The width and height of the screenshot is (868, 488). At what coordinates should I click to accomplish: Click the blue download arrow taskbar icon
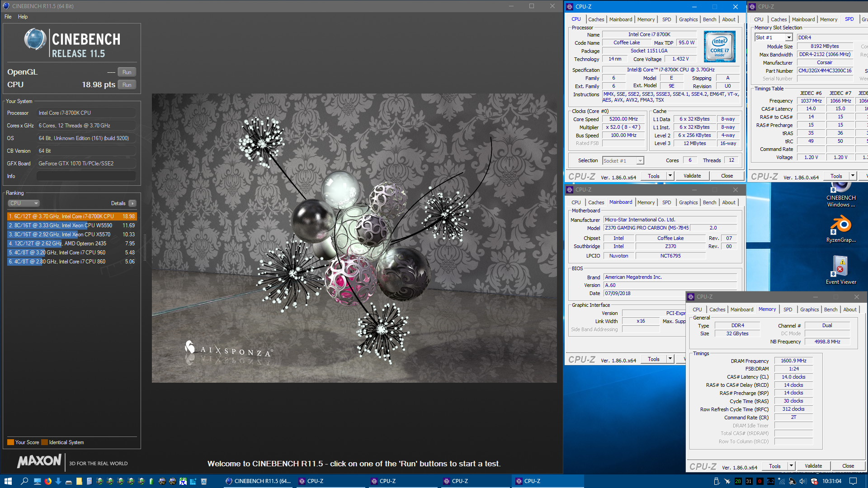(58, 481)
